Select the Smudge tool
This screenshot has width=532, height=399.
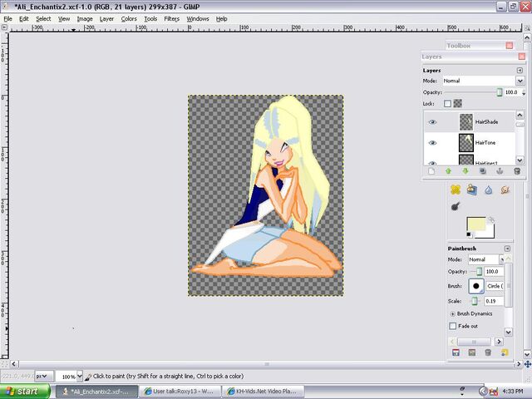pos(505,190)
